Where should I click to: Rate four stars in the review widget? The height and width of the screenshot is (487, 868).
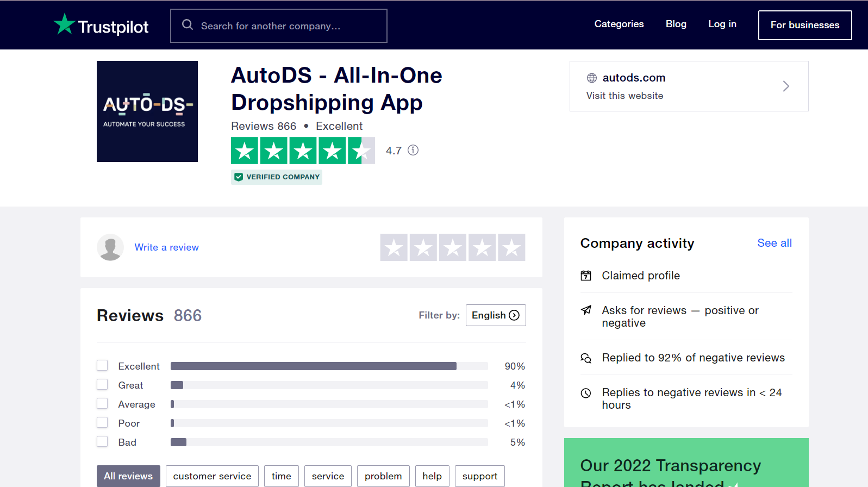(482, 247)
